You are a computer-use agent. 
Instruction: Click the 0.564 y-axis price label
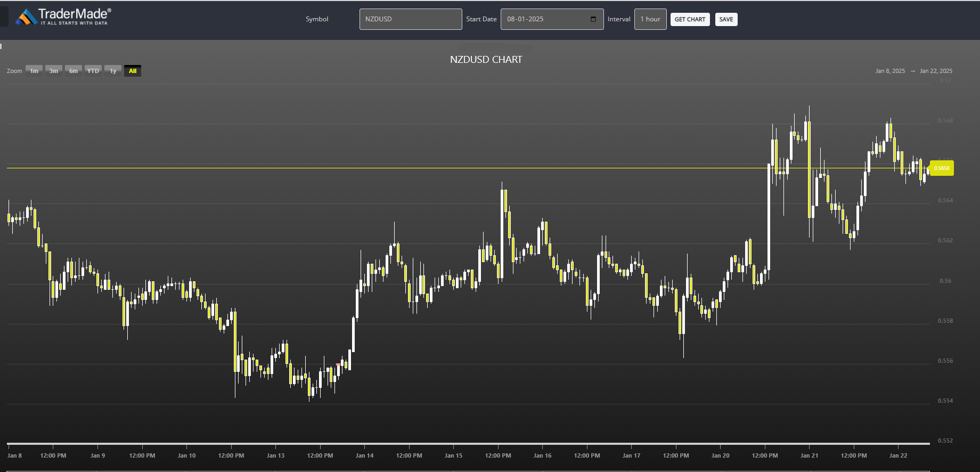point(945,200)
